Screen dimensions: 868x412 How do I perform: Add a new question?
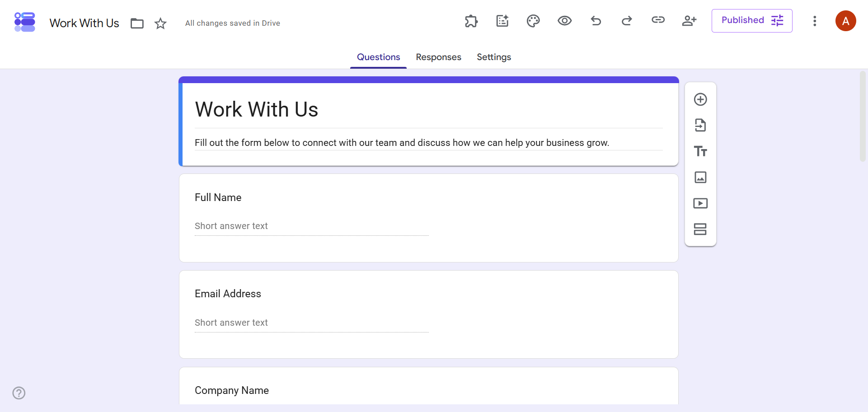pyautogui.click(x=700, y=99)
